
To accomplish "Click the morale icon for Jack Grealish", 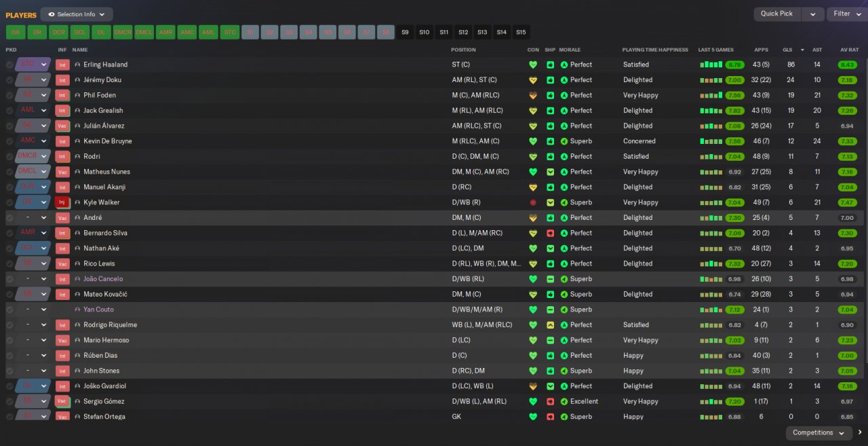I will pos(564,111).
